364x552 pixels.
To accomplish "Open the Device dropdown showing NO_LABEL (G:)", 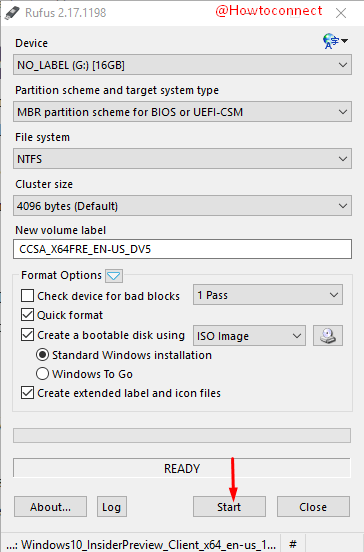I will click(182, 65).
